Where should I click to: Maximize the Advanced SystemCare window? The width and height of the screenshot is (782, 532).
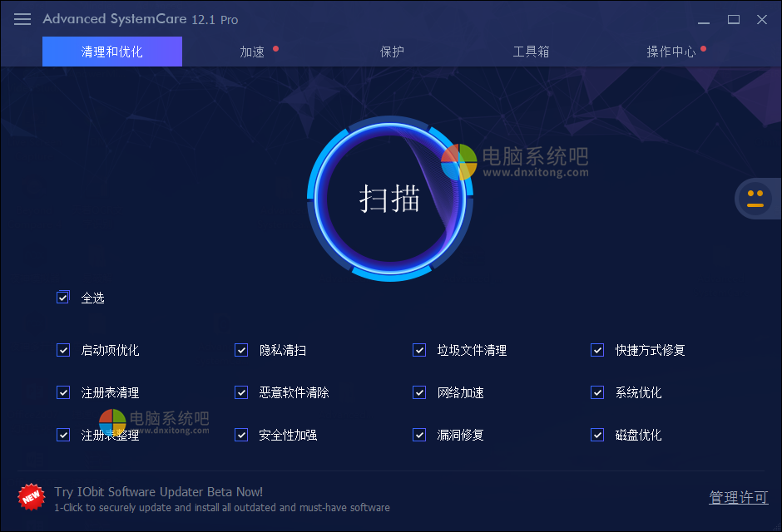733,19
